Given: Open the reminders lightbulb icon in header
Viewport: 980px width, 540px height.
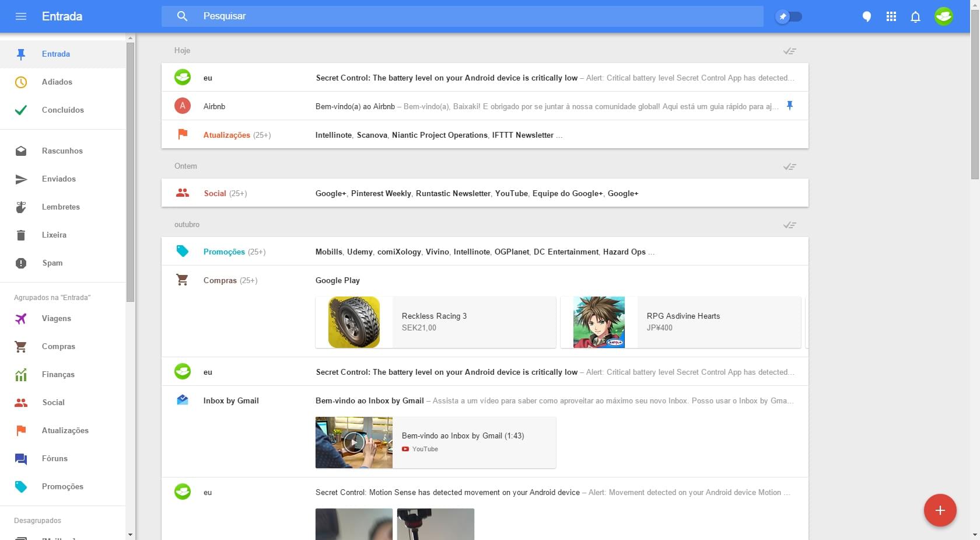Looking at the screenshot, I should click(867, 16).
